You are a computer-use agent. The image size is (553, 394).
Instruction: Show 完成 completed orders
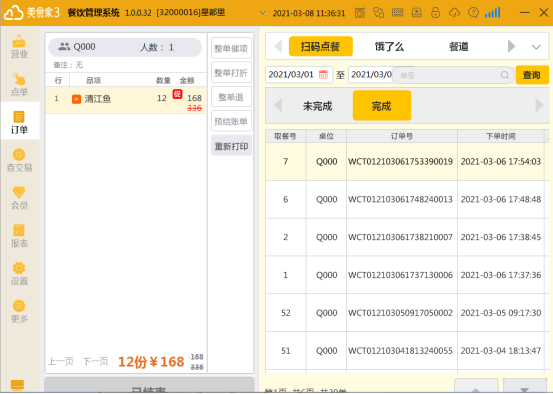coord(382,105)
